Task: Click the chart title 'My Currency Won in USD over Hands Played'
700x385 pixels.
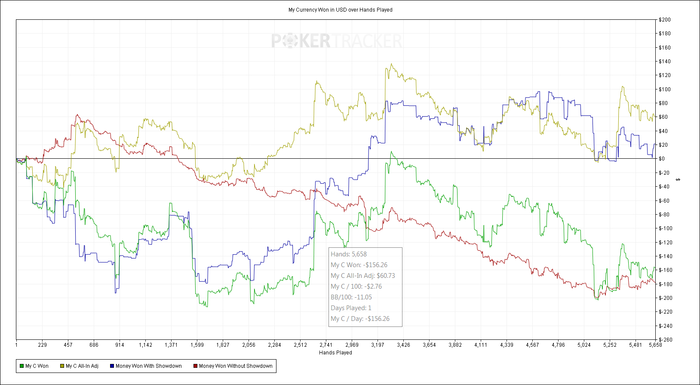Action: pyautogui.click(x=341, y=9)
